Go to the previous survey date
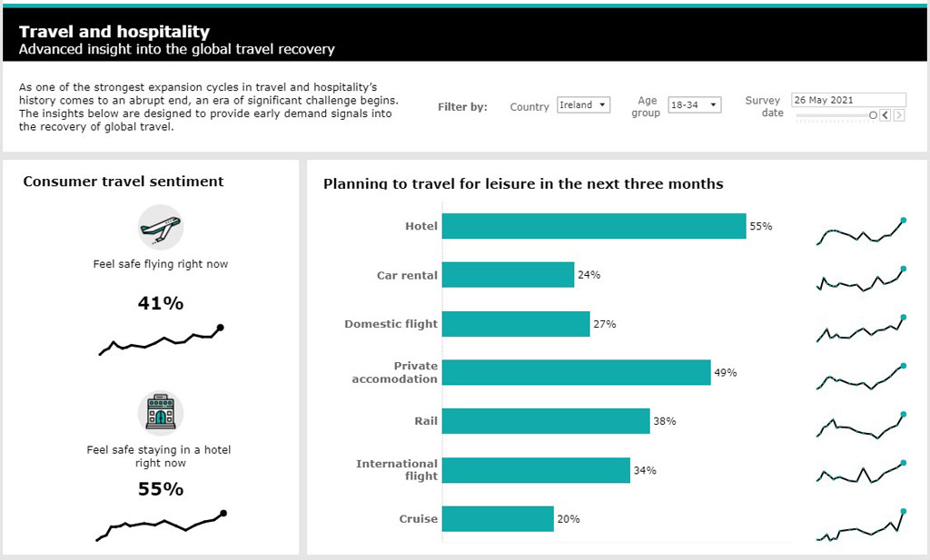 [886, 115]
